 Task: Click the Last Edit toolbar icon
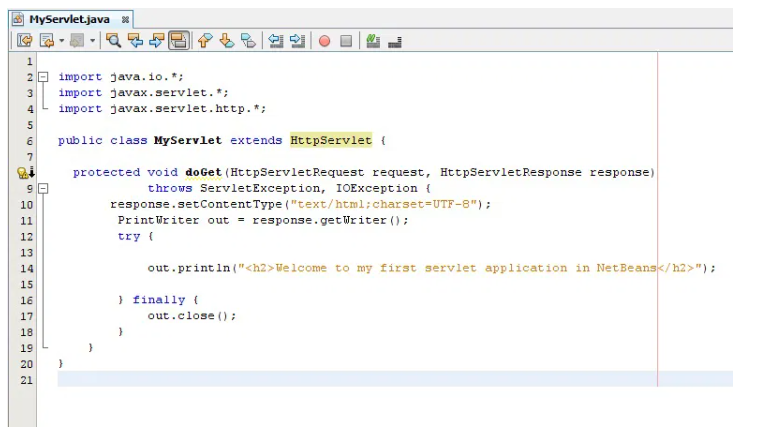coord(25,41)
